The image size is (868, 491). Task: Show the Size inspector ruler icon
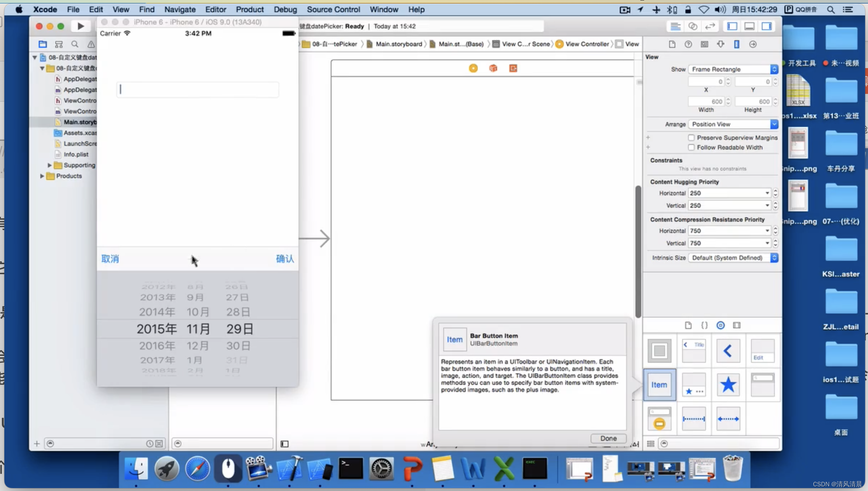pyautogui.click(x=737, y=44)
